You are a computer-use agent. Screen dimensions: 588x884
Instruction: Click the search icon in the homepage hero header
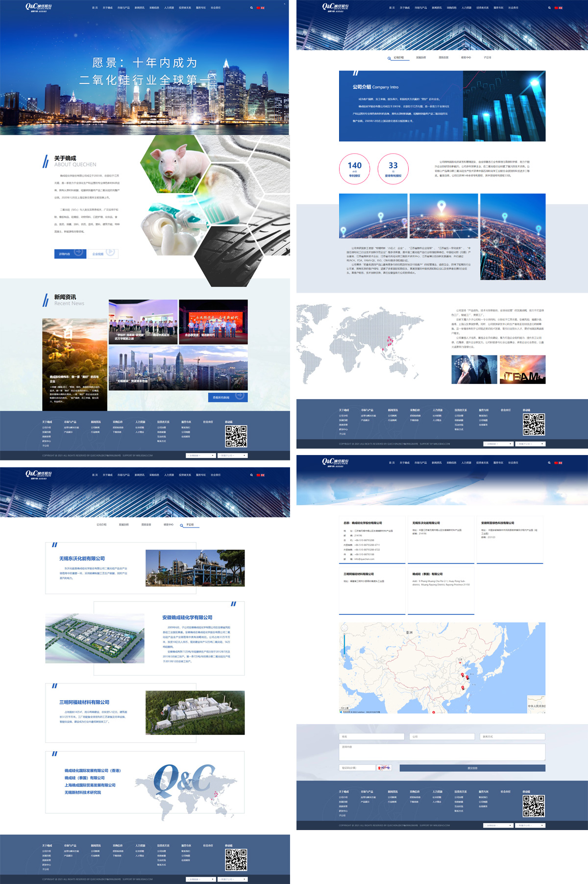point(251,8)
